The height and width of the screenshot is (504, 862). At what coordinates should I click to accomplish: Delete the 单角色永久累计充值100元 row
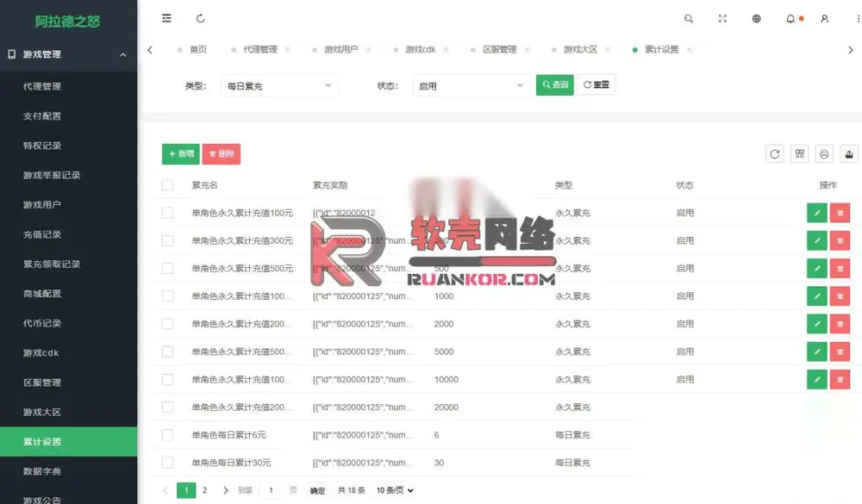[840, 213]
